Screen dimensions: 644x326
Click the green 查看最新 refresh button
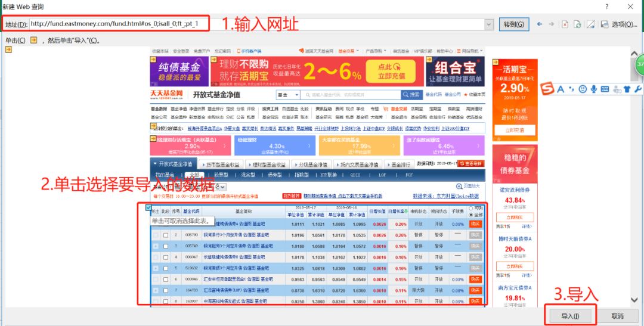471,163
